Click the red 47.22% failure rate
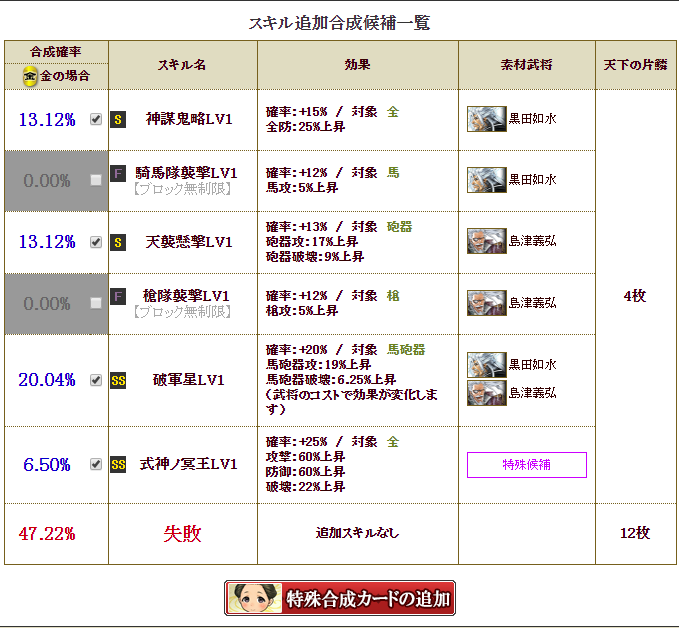679x628 pixels. 47,534
